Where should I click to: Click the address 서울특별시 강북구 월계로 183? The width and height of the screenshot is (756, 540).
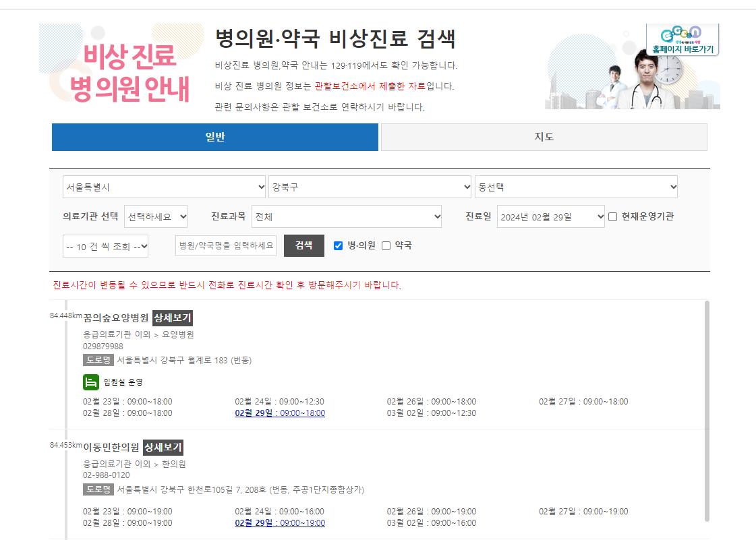[184, 360]
